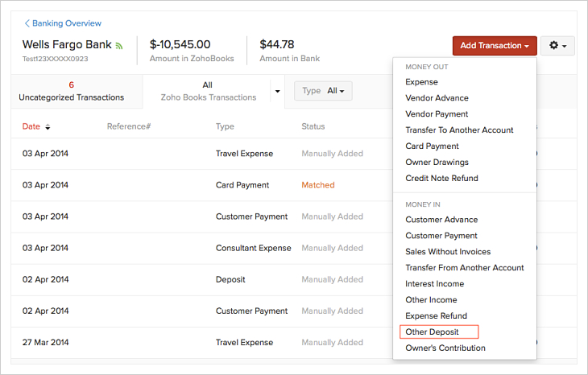Image resolution: width=588 pixels, height=375 pixels.
Task: Open the gear settings dropdown
Action: [557, 46]
